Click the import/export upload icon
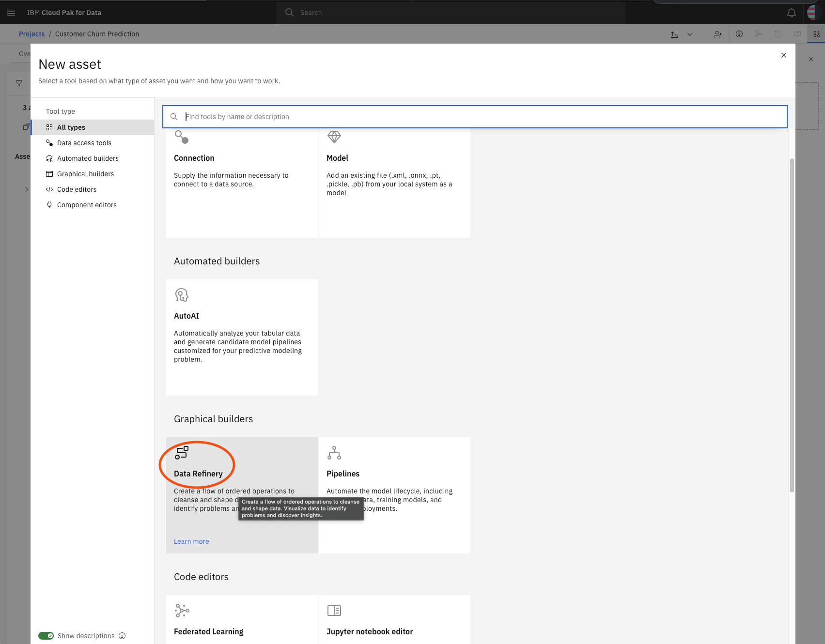825x644 pixels. [674, 34]
